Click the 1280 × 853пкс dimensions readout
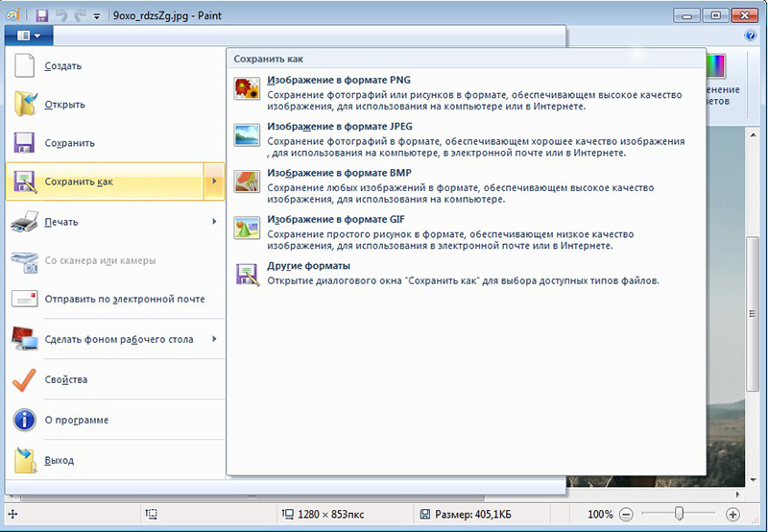The image size is (768, 532). (330, 515)
